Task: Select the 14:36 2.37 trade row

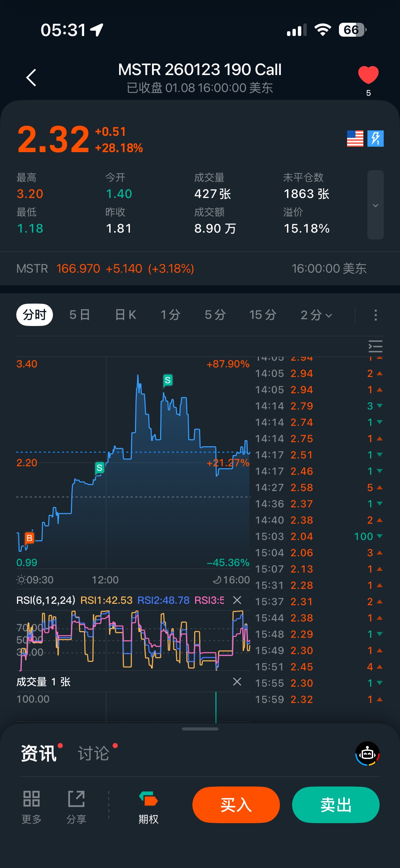Action: [319, 504]
